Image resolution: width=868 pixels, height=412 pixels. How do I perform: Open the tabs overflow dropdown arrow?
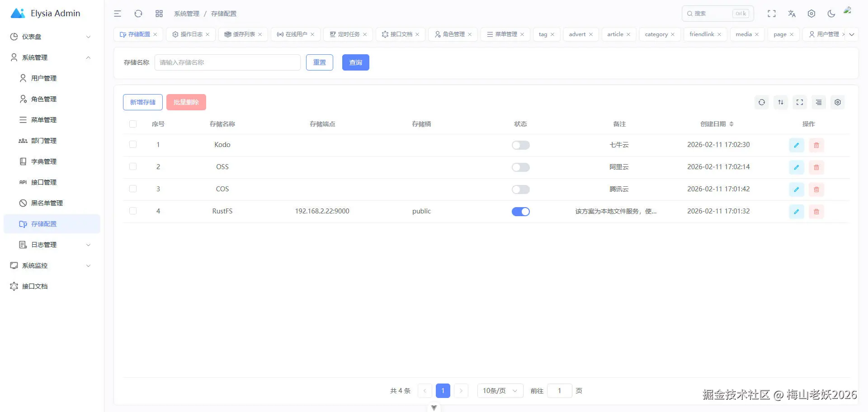[x=852, y=34]
